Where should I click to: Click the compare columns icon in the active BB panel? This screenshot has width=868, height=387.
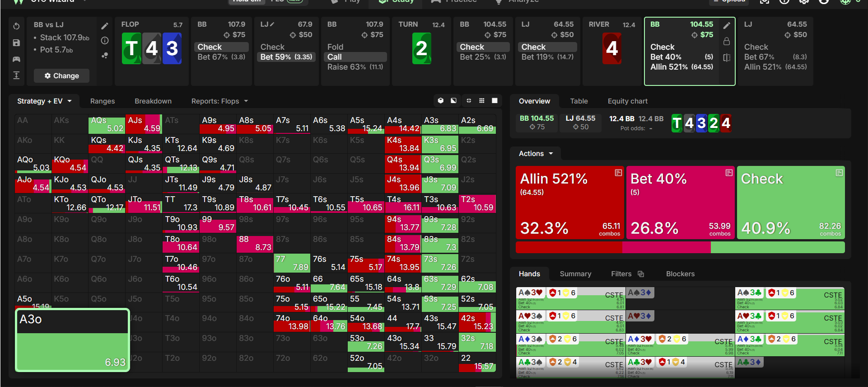click(x=727, y=57)
